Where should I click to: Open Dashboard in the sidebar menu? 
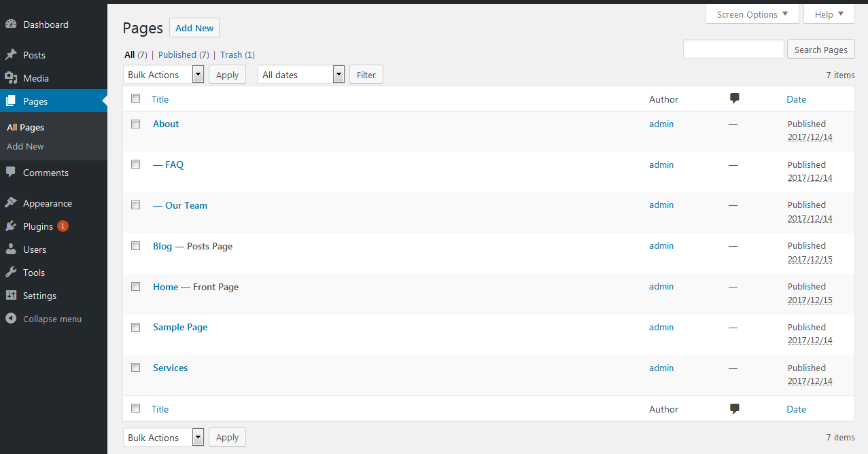pos(46,24)
